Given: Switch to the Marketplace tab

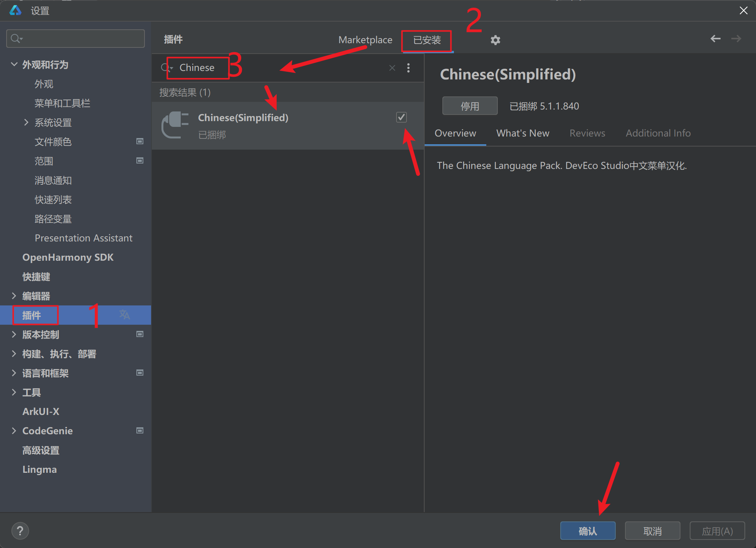Looking at the screenshot, I should point(365,40).
